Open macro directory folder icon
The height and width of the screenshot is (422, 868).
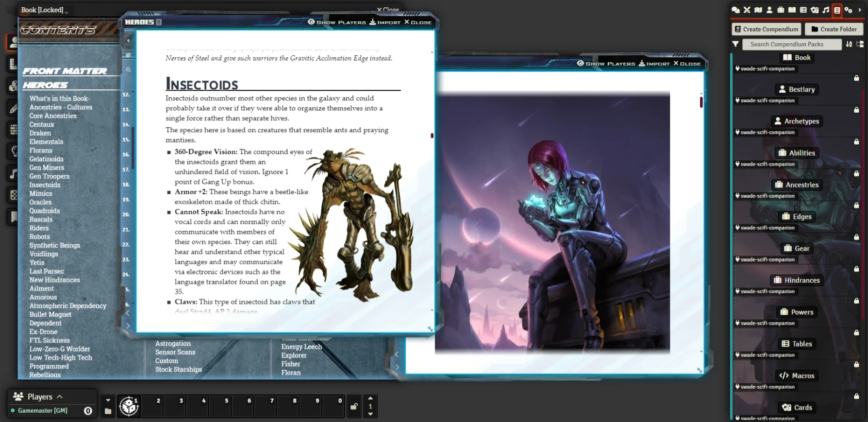[x=108, y=411]
